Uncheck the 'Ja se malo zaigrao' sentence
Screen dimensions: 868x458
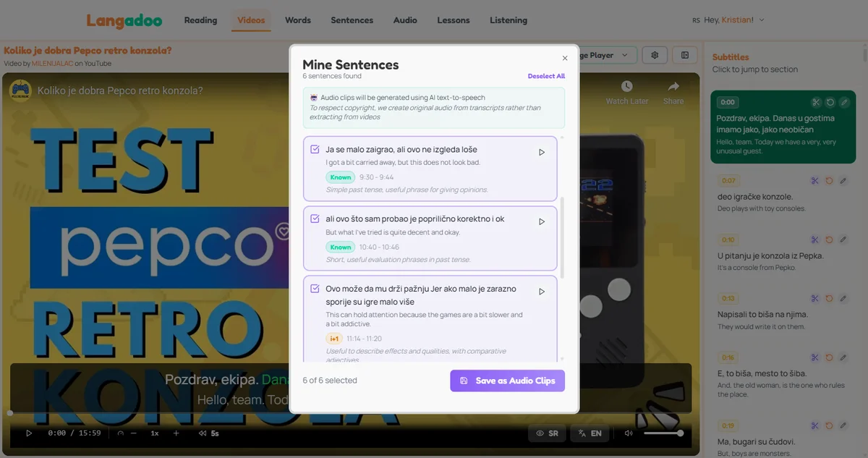tap(314, 148)
